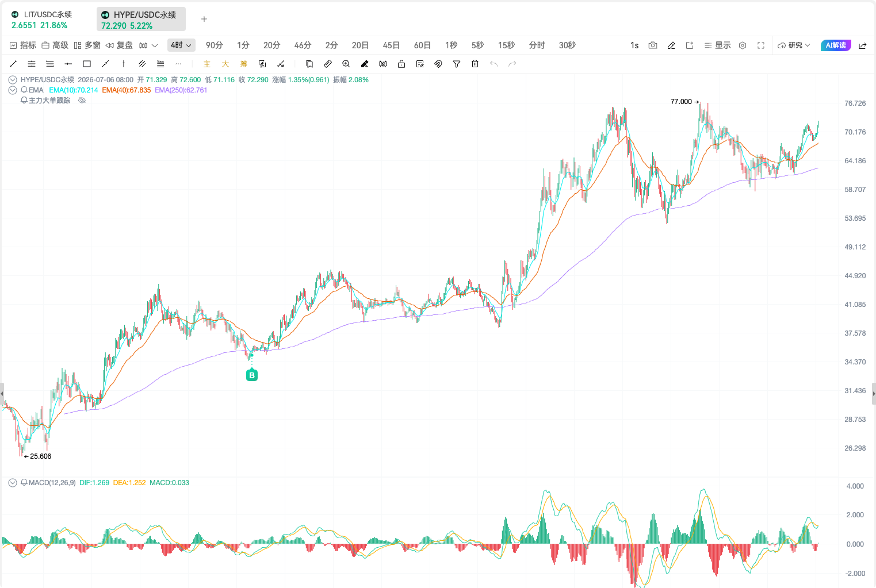Select the trend line drawing tool
The image size is (876, 588).
13,64
